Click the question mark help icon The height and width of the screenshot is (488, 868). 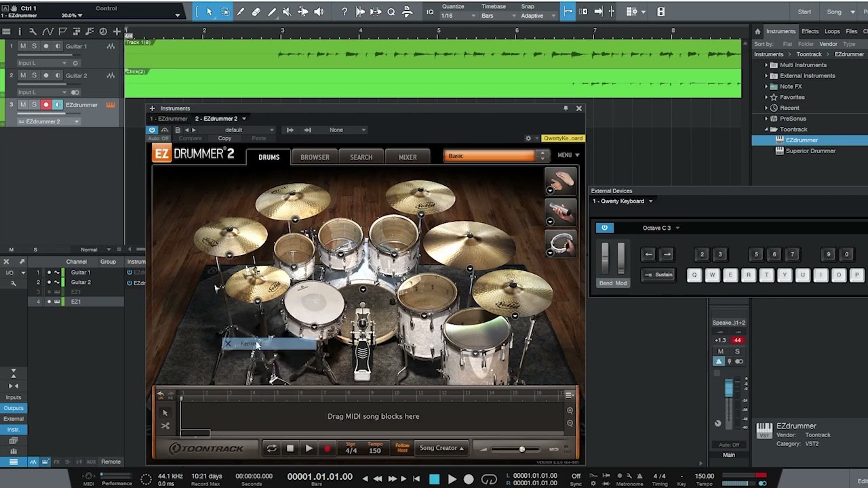(344, 12)
